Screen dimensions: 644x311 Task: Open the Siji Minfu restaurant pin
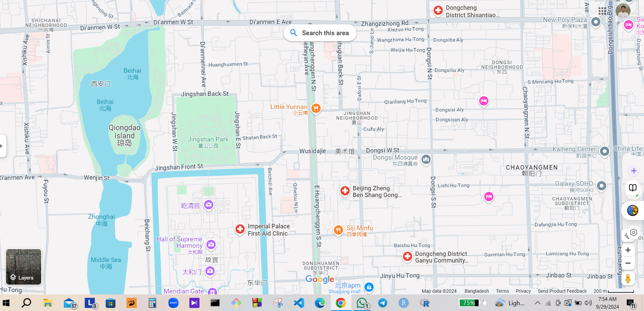[x=338, y=230]
